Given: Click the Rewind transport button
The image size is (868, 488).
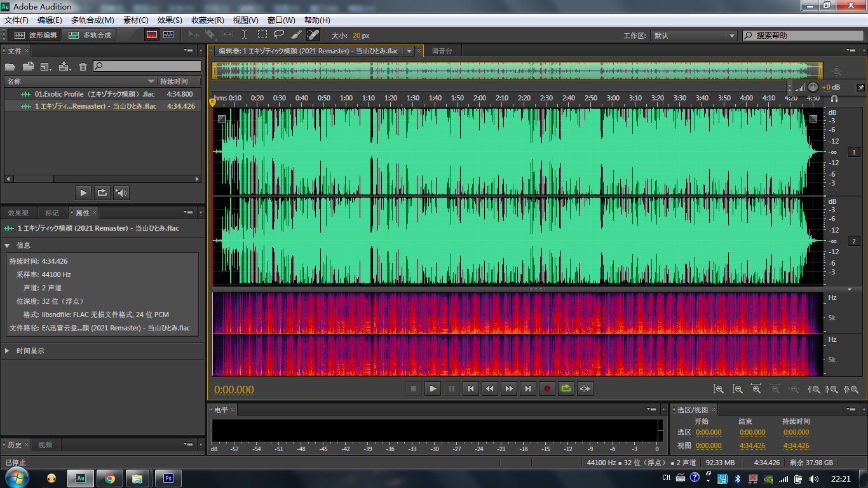Looking at the screenshot, I should (x=490, y=388).
